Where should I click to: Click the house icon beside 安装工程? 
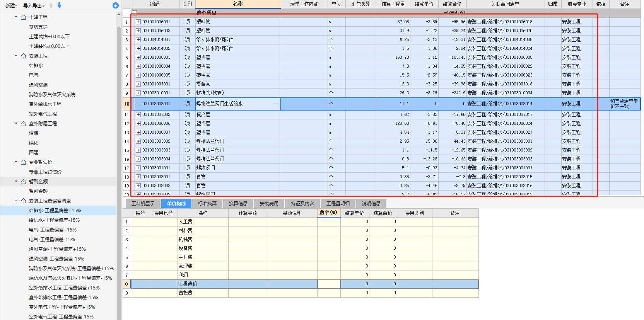pos(24,56)
